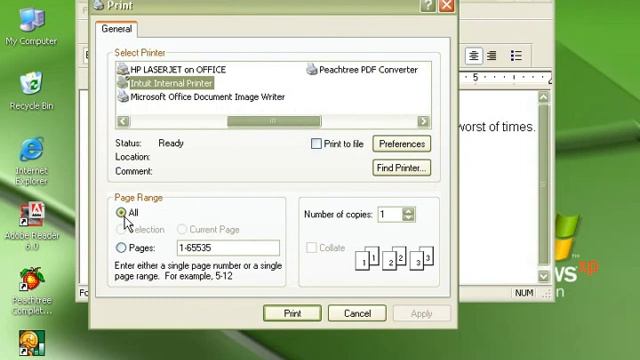Click the 'Ready' status text
The height and width of the screenshot is (360, 640).
pyautogui.click(x=171, y=143)
